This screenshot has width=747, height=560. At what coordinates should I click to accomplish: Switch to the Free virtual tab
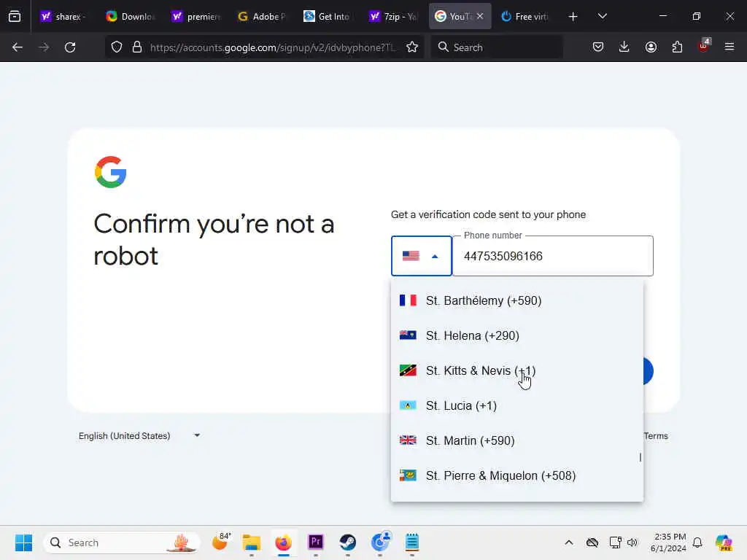525,17
